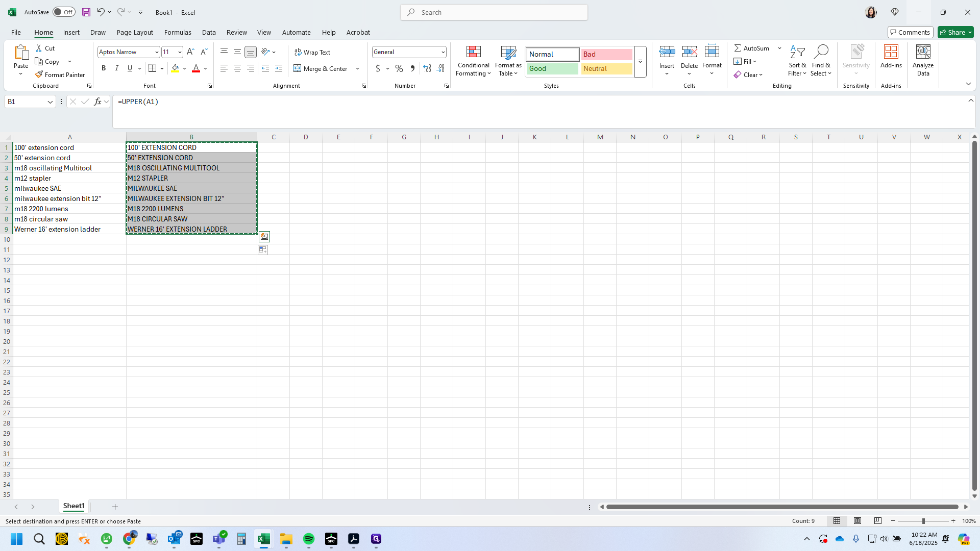This screenshot has height=551, width=980.
Task: Click Format as Table
Action: click(x=508, y=61)
